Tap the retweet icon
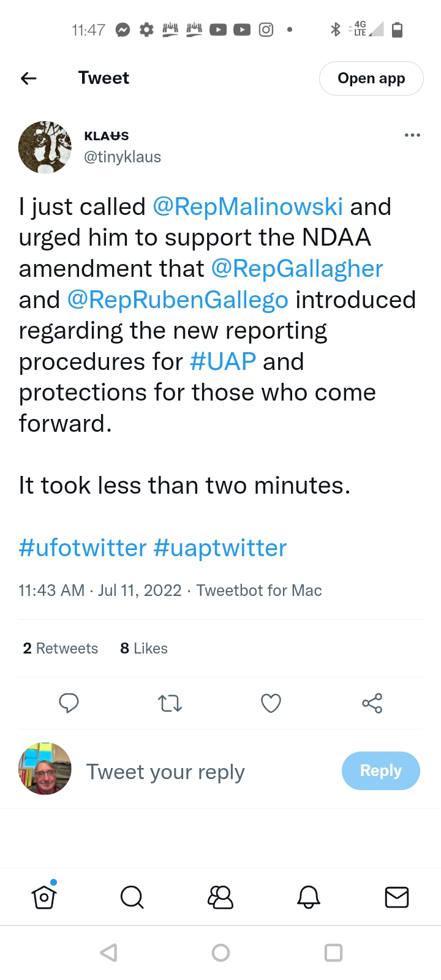The image size is (441, 980). 170,703
